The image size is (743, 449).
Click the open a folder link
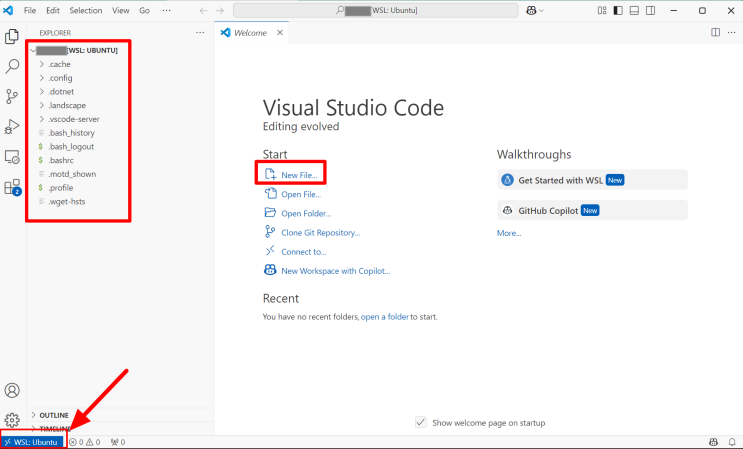point(385,317)
